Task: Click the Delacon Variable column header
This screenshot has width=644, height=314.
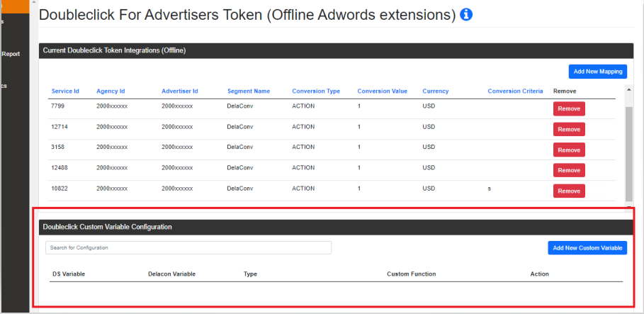Action: coord(171,274)
